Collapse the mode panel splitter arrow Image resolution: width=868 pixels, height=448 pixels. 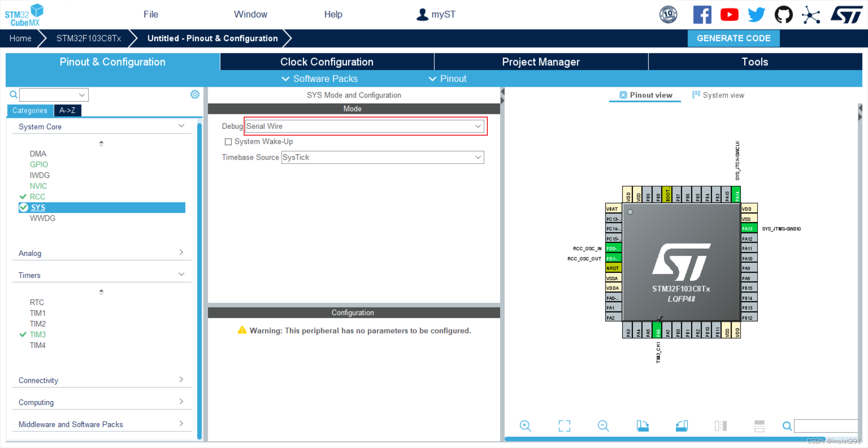coord(502,92)
